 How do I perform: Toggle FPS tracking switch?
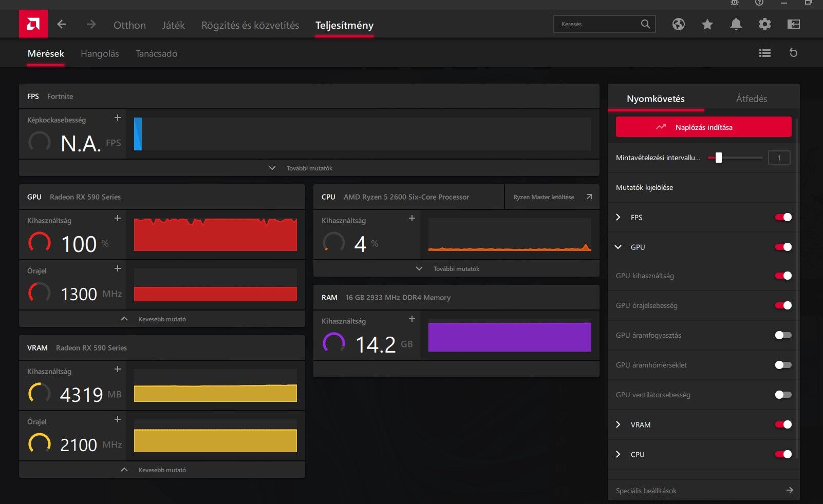[x=783, y=217]
